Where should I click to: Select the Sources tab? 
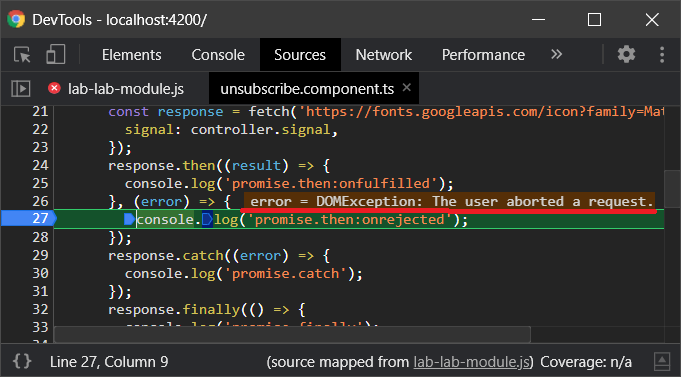tap(300, 55)
